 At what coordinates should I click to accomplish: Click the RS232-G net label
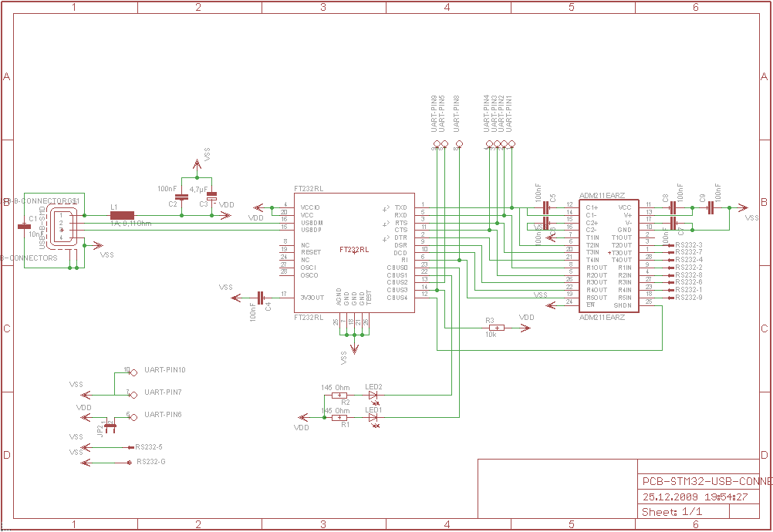151,462
